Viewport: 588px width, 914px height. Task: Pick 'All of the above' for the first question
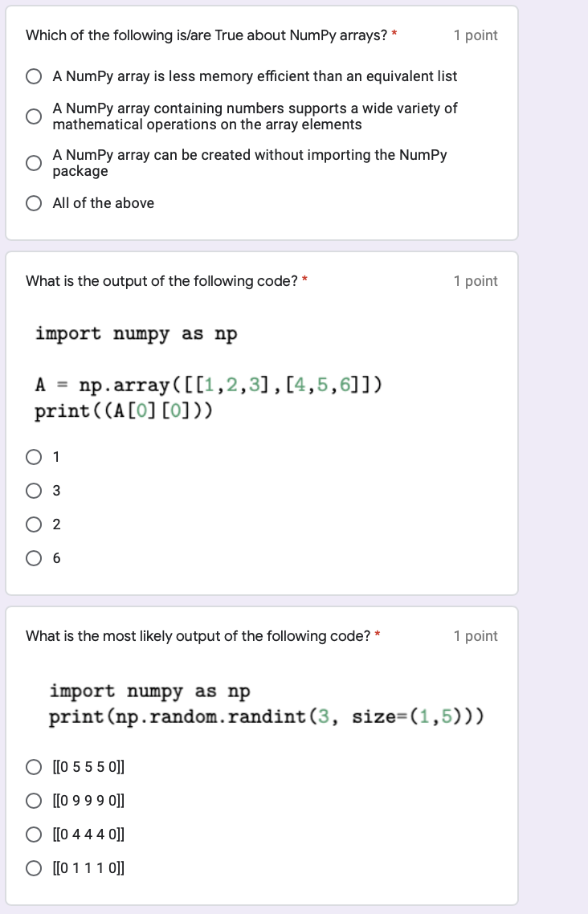point(33,203)
